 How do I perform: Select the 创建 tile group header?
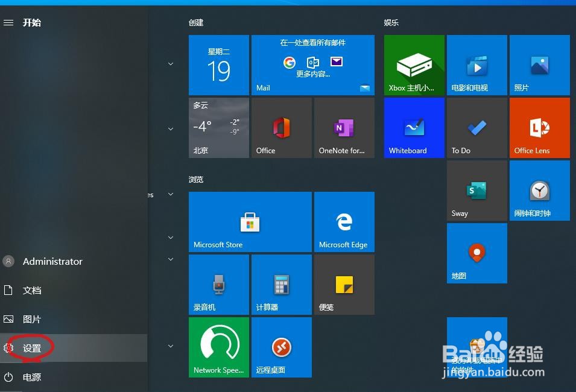click(196, 23)
